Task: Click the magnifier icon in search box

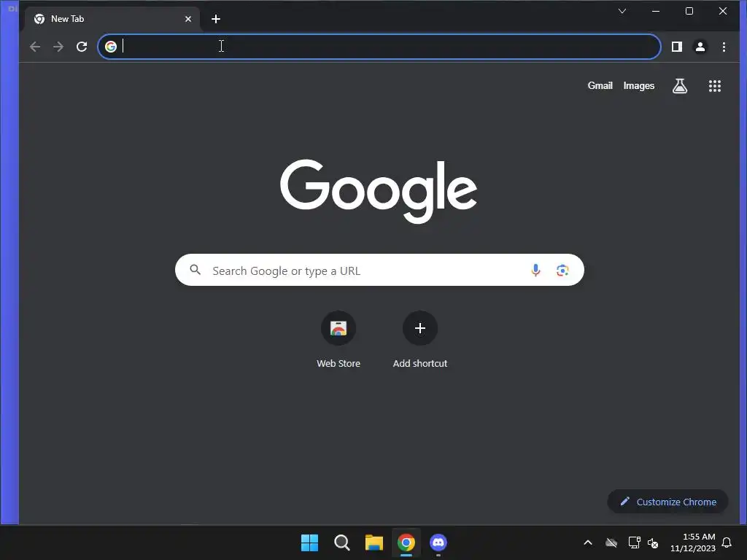Action: 195,270
